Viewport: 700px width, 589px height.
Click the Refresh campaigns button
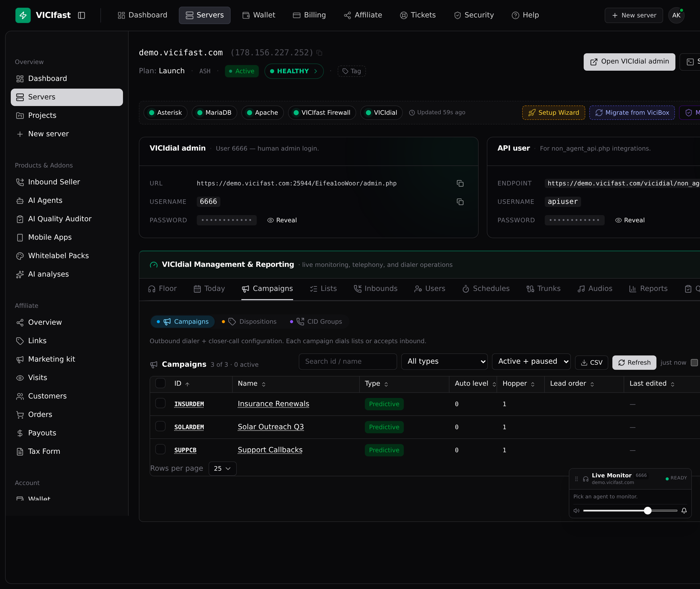point(634,362)
